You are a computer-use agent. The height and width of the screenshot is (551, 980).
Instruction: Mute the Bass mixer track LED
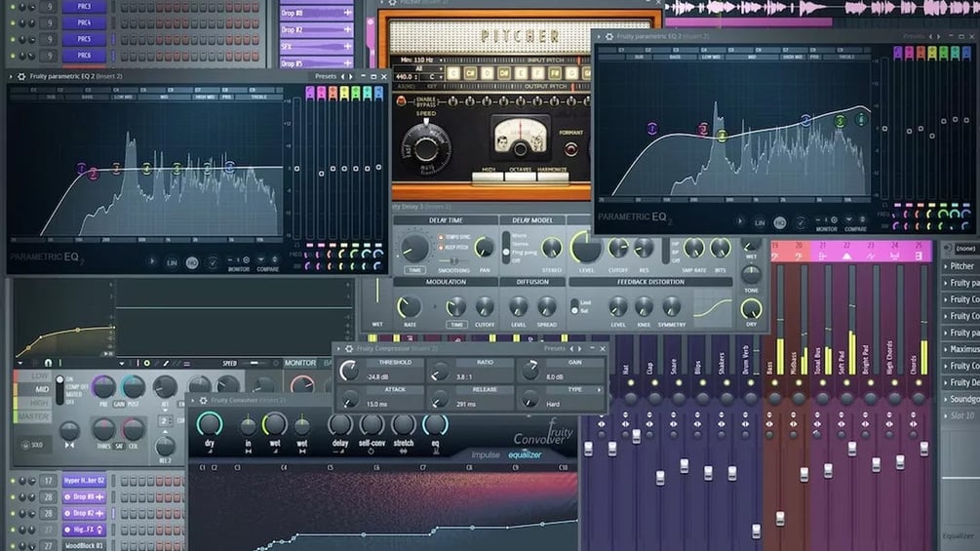775,382
